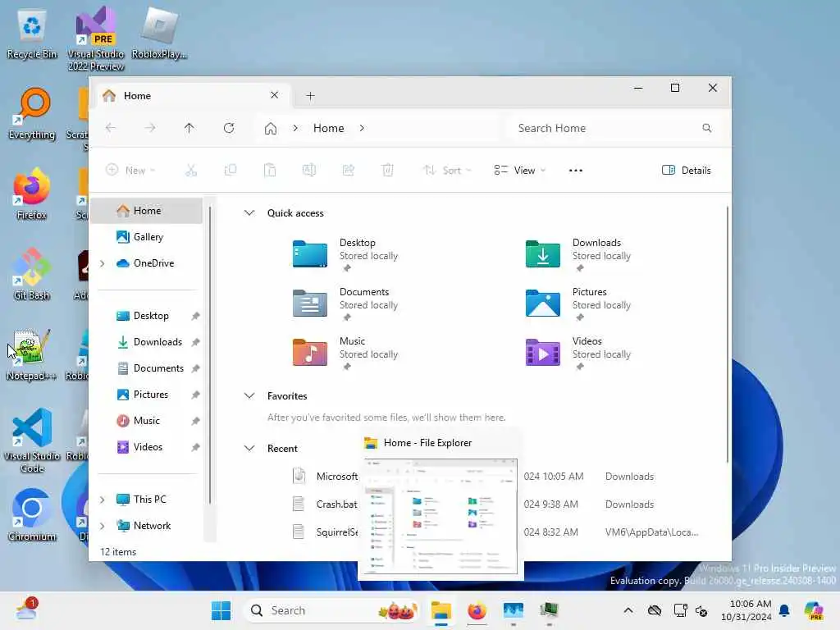Click the Rename icon in toolbar
The width and height of the screenshot is (840, 630).
309,171
